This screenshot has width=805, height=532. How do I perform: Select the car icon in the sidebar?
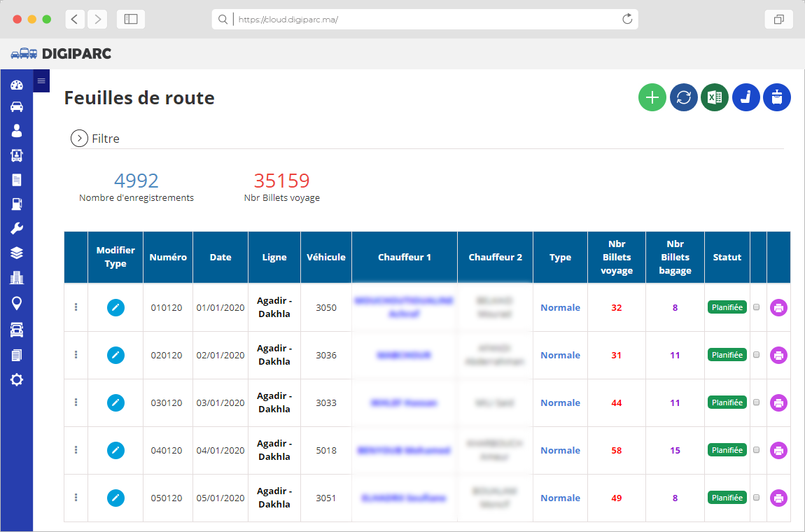tap(16, 106)
